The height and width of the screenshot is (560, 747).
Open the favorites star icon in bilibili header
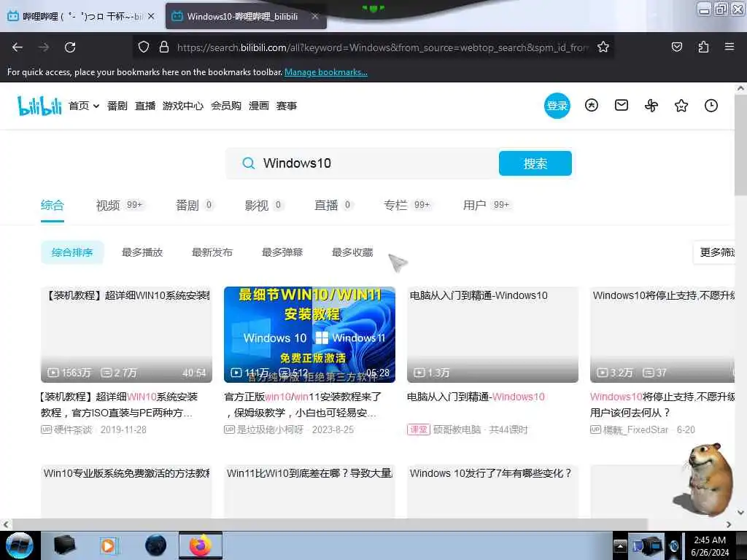(x=681, y=105)
